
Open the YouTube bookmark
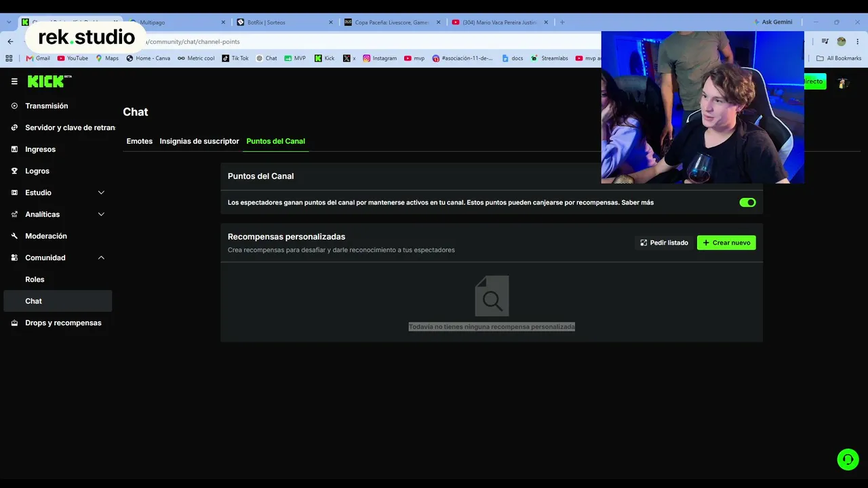[73, 58]
